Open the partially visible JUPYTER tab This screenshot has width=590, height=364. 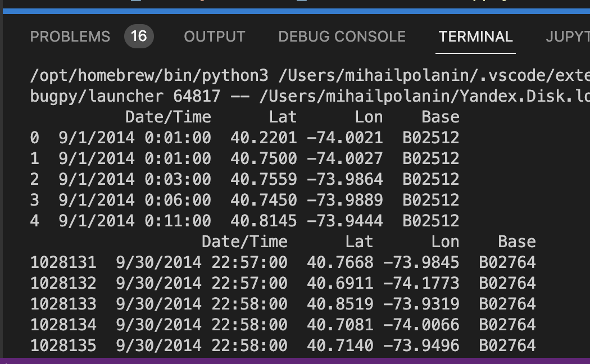[x=568, y=37]
